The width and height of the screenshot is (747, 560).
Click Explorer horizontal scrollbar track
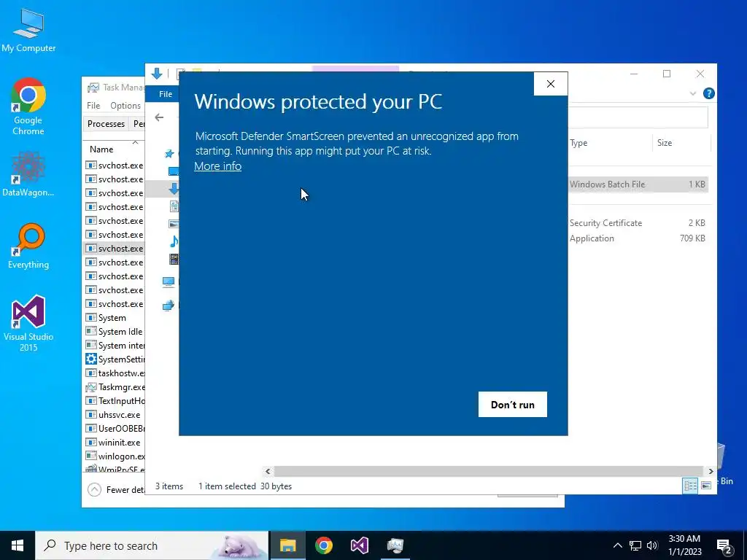[489, 472]
